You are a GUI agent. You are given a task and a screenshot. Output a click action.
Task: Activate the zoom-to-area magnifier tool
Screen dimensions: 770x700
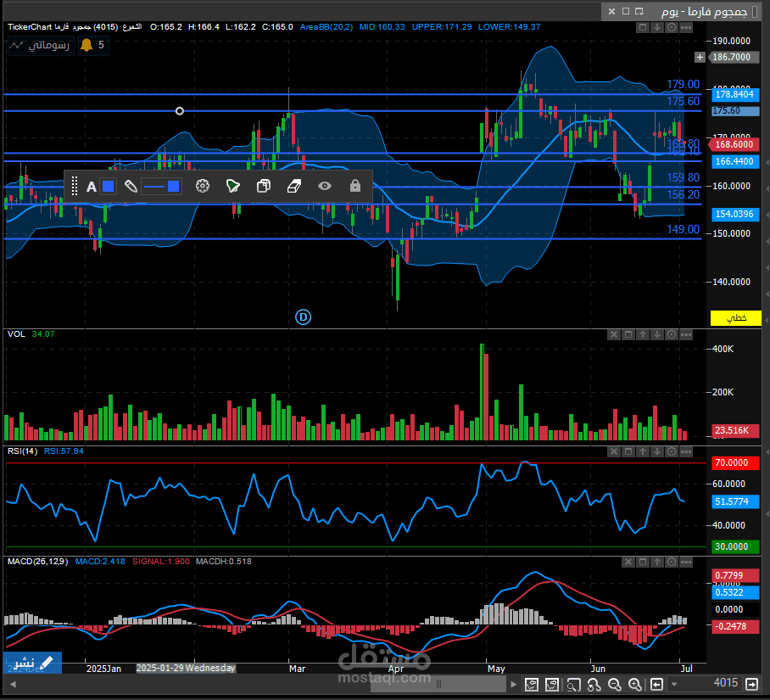pyautogui.click(x=573, y=684)
